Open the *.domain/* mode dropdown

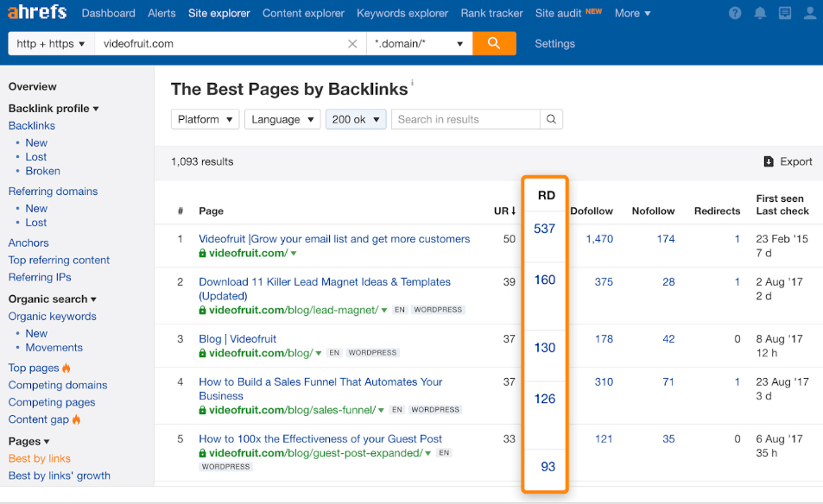[x=419, y=43]
